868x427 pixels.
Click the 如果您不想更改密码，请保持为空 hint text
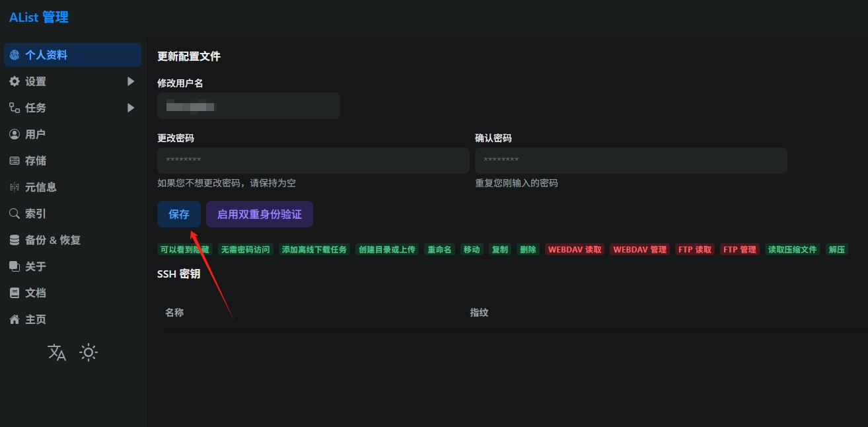(x=227, y=183)
